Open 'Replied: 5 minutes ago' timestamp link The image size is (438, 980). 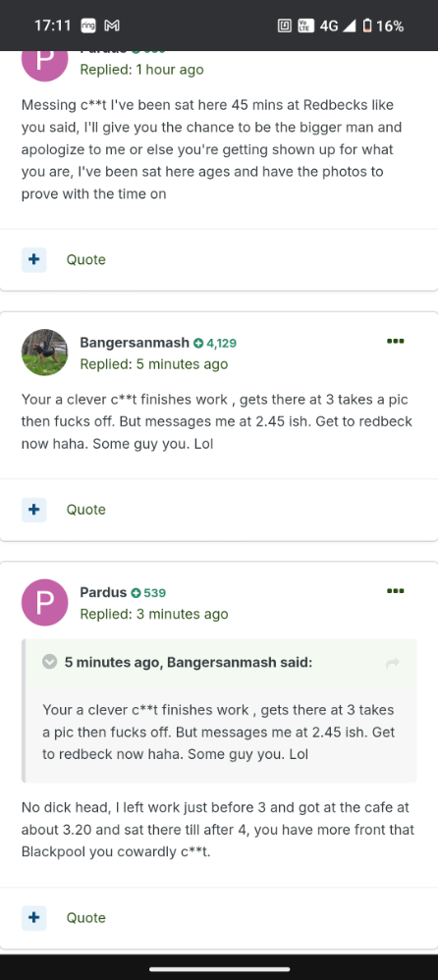tap(154, 363)
